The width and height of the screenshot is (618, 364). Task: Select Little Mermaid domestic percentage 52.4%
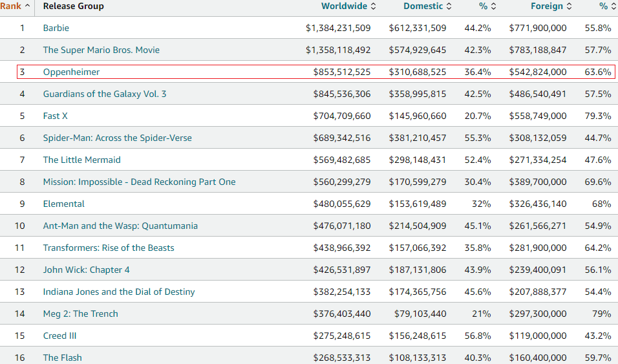pyautogui.click(x=478, y=160)
